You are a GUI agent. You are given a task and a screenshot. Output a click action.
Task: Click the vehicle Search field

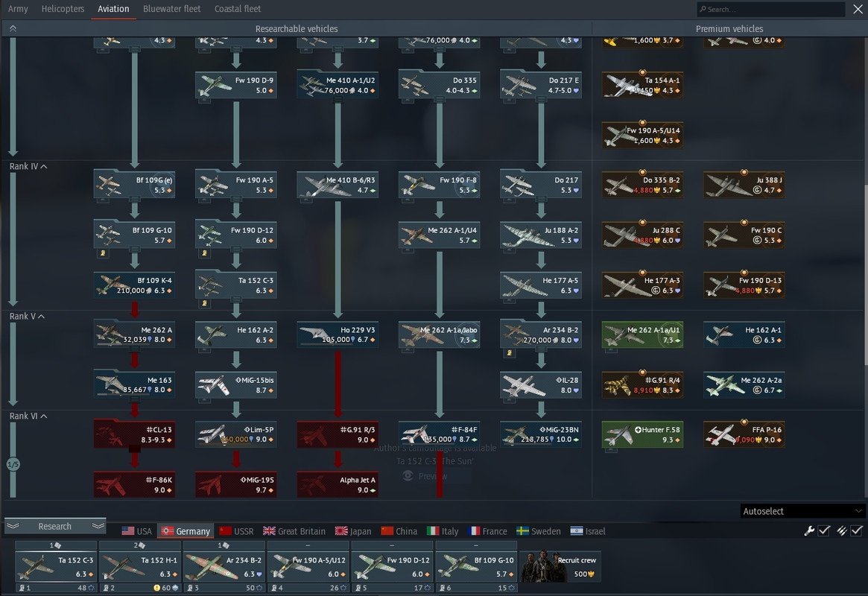[770, 9]
